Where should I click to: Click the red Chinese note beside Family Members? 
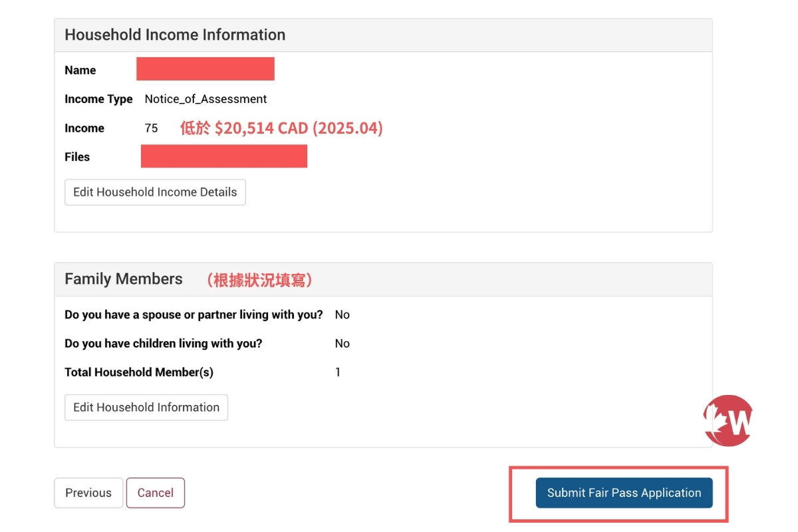259,281
